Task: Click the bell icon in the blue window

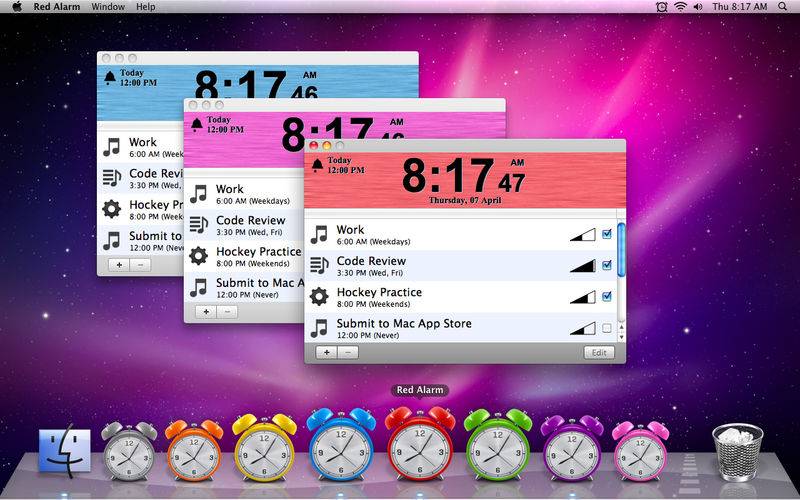Action: pos(110,78)
